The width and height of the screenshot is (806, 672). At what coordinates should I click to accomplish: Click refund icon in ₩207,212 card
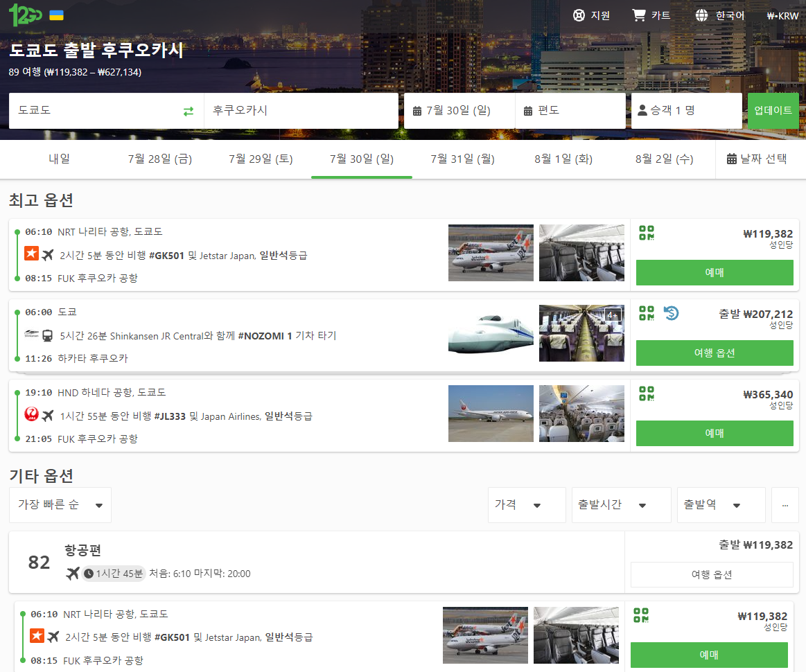(x=671, y=313)
